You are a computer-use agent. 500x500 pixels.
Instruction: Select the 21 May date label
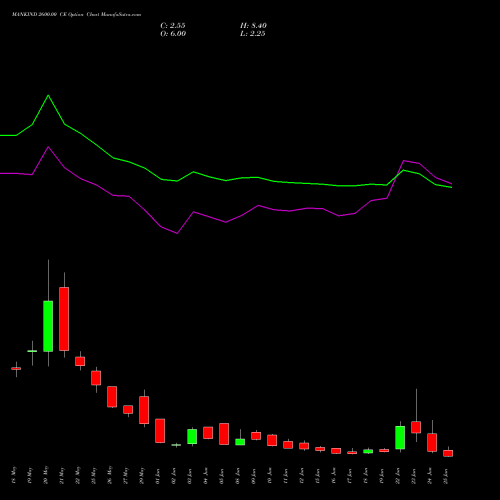[62, 475]
